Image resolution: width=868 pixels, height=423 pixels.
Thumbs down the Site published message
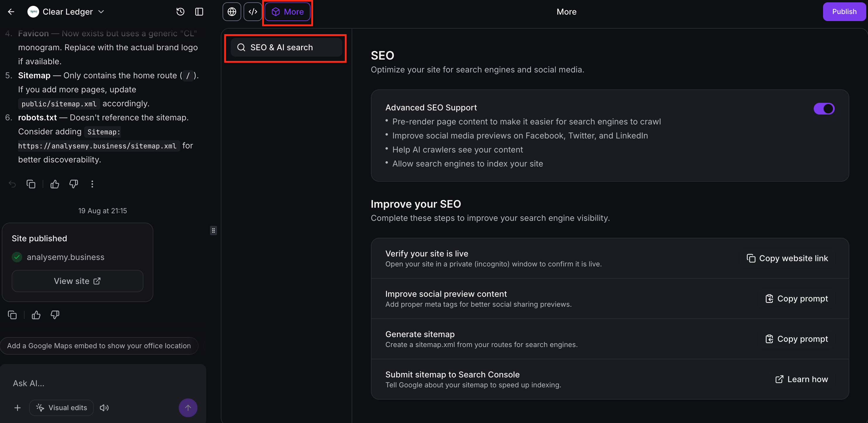pyautogui.click(x=55, y=315)
